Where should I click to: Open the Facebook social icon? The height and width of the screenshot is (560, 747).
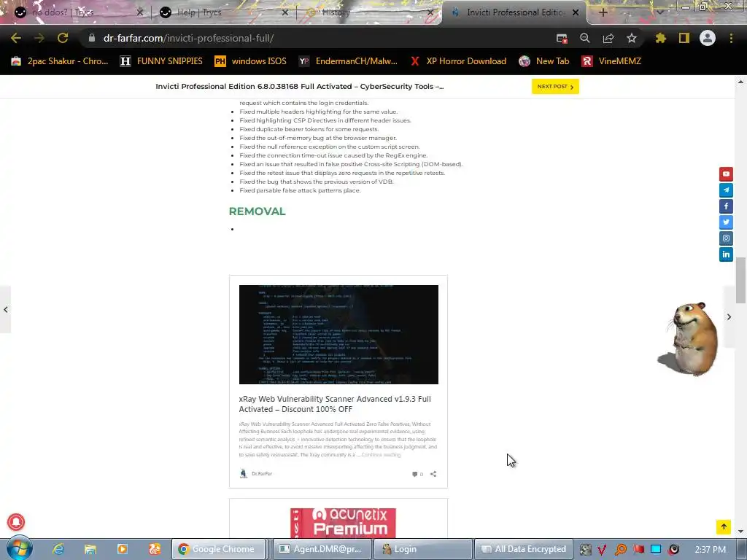pyautogui.click(x=726, y=206)
